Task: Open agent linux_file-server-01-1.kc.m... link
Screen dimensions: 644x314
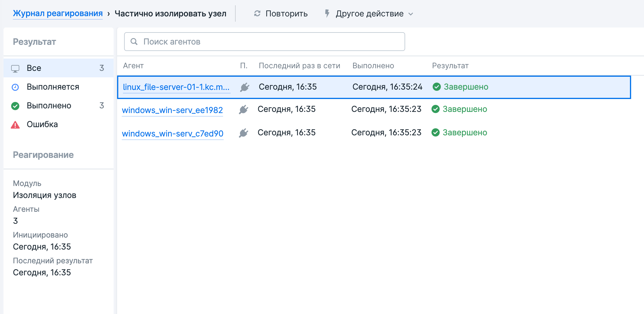Action: pos(176,87)
